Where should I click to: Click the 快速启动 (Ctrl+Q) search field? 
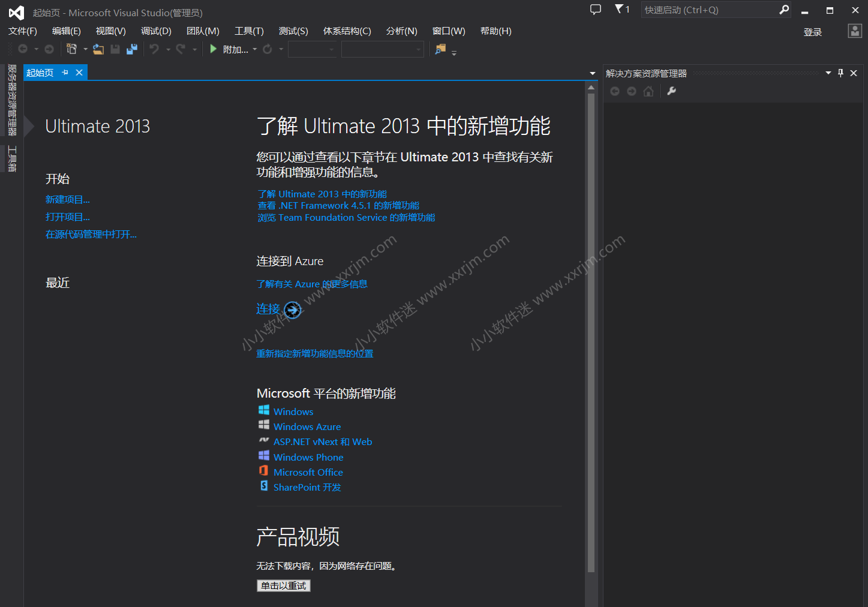710,10
